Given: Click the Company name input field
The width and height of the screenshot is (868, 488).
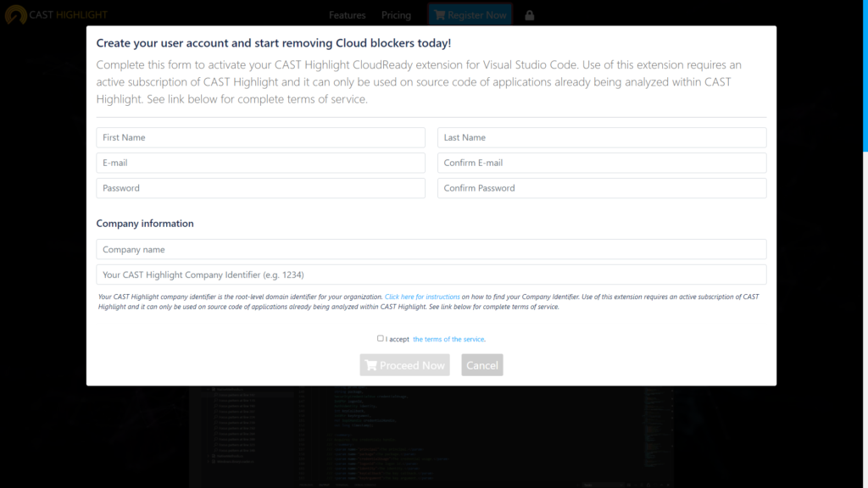Looking at the screenshot, I should tap(431, 249).
